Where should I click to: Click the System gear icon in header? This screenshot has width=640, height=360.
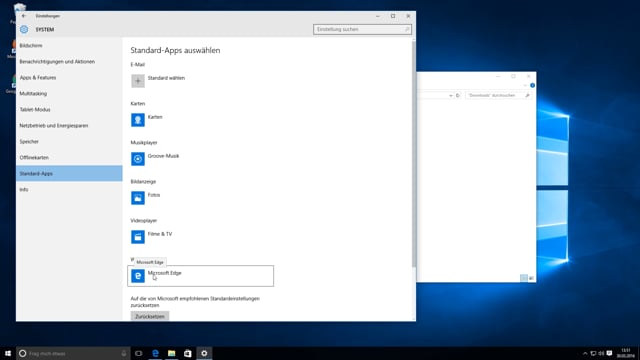[x=24, y=29]
